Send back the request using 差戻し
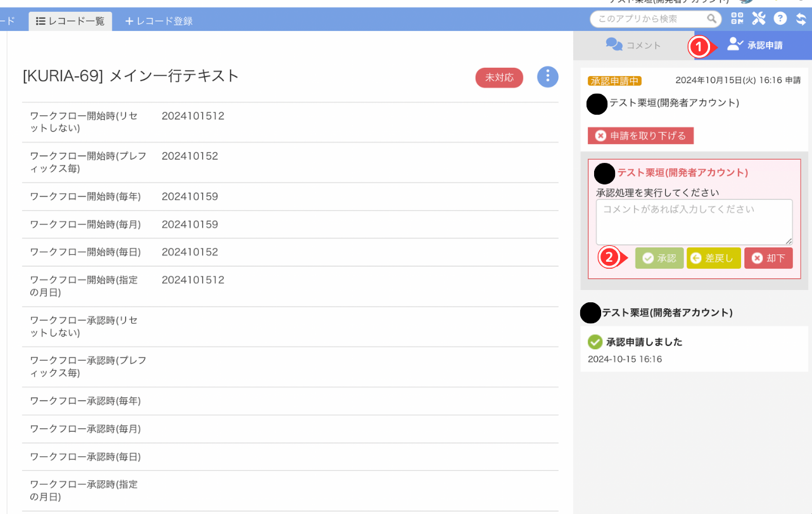 [713, 258]
